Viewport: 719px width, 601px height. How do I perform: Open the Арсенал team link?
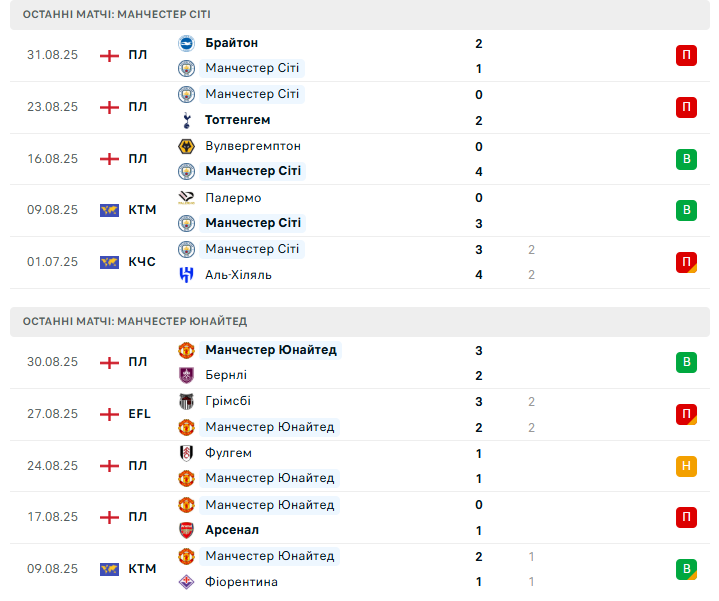(x=232, y=530)
